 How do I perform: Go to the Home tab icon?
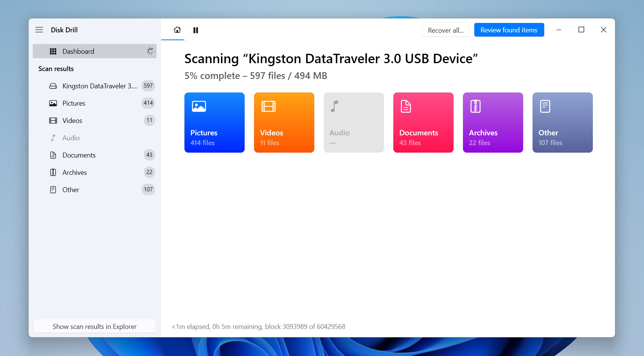click(177, 30)
